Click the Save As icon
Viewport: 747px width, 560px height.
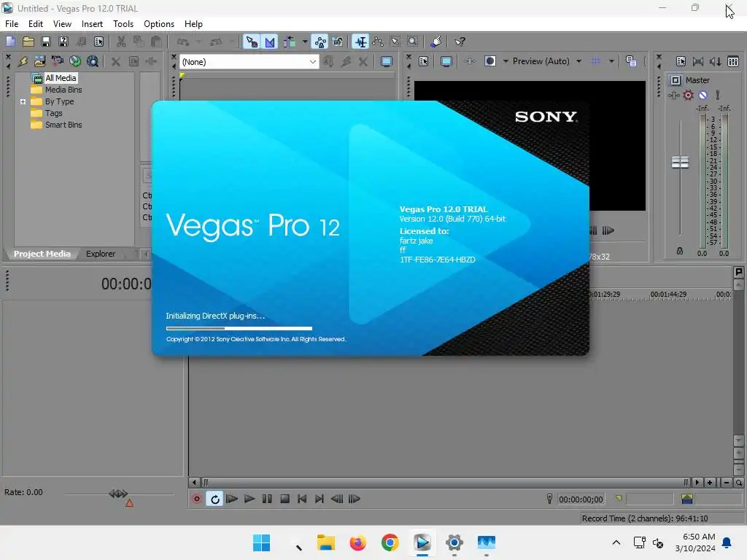63,42
